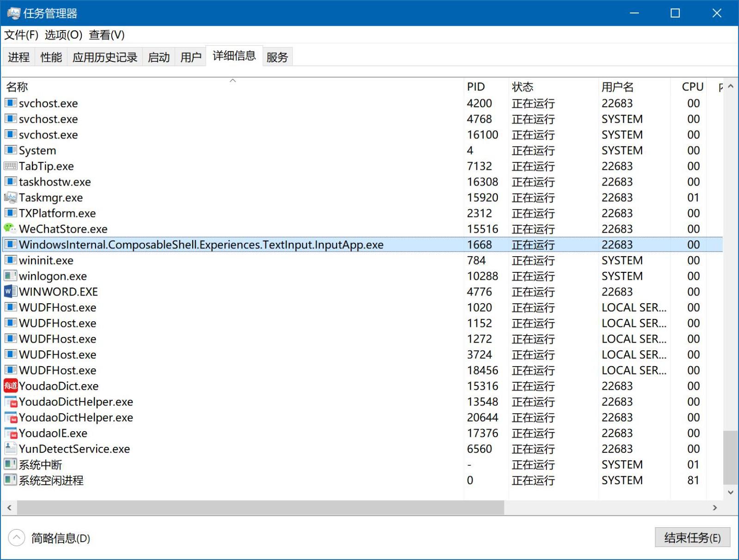The width and height of the screenshot is (739, 560).
Task: Select the WeChatStore.exe row name
Action: pos(63,229)
